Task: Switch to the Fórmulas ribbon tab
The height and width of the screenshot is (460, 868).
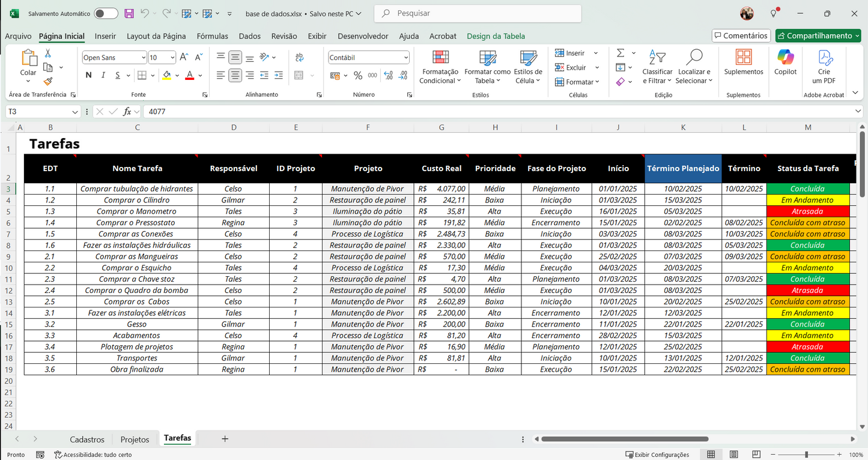Action: [x=212, y=36]
